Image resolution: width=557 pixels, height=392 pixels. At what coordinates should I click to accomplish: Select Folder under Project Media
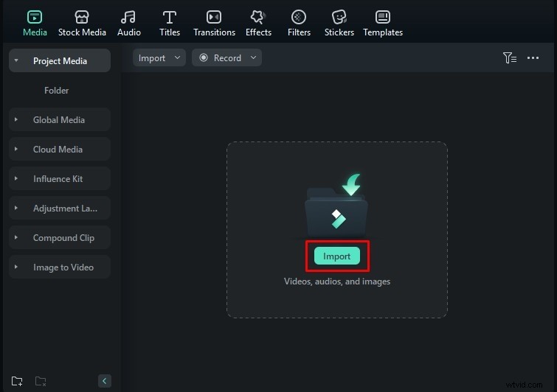pyautogui.click(x=56, y=91)
